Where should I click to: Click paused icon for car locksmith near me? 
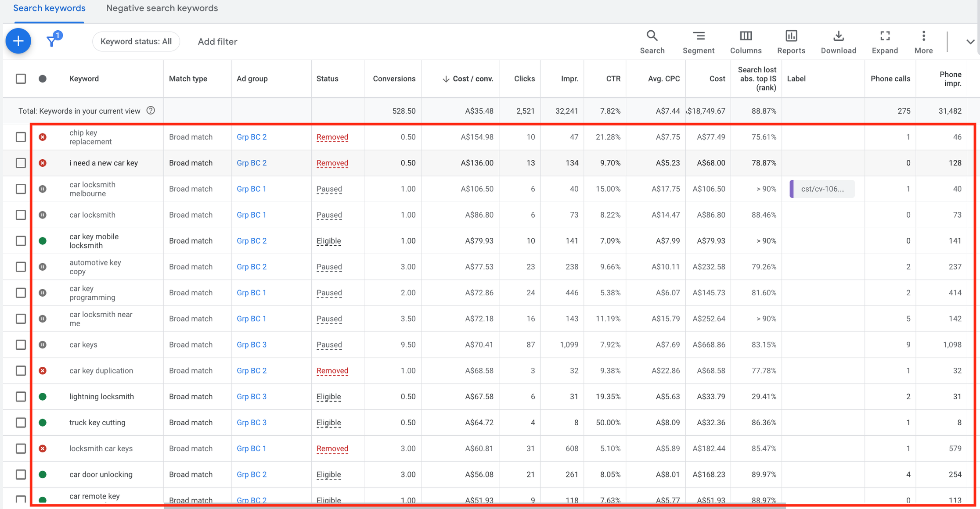pyautogui.click(x=43, y=319)
